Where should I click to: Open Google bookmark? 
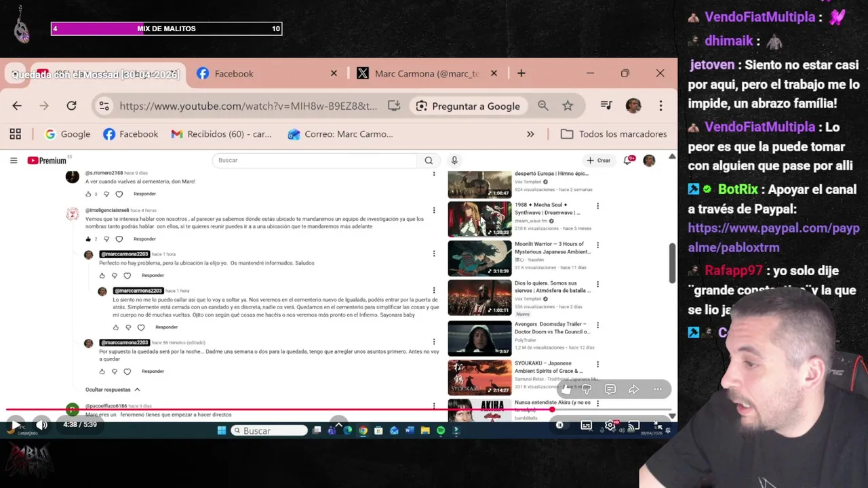click(67, 134)
